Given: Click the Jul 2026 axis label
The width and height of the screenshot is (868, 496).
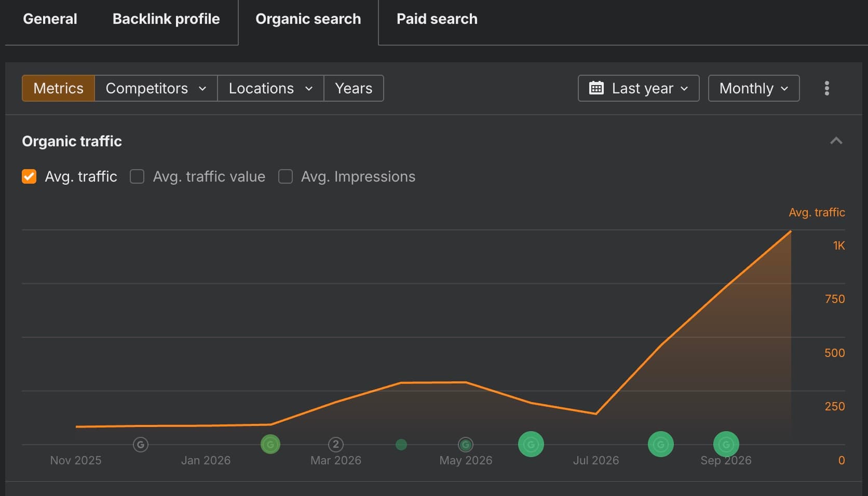Looking at the screenshot, I should pos(596,460).
